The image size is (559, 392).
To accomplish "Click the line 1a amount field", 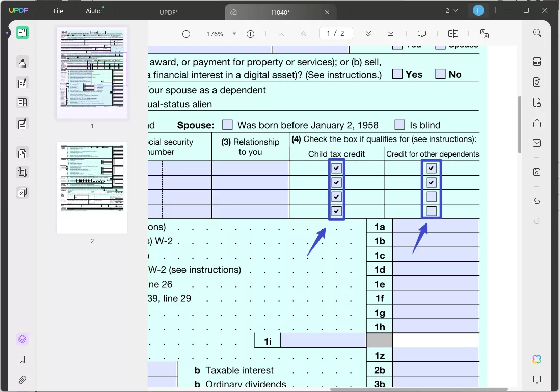I will (436, 227).
